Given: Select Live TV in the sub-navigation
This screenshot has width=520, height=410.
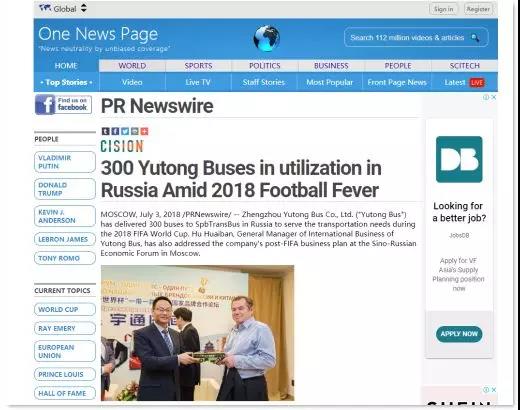Looking at the screenshot, I should coord(198,82).
